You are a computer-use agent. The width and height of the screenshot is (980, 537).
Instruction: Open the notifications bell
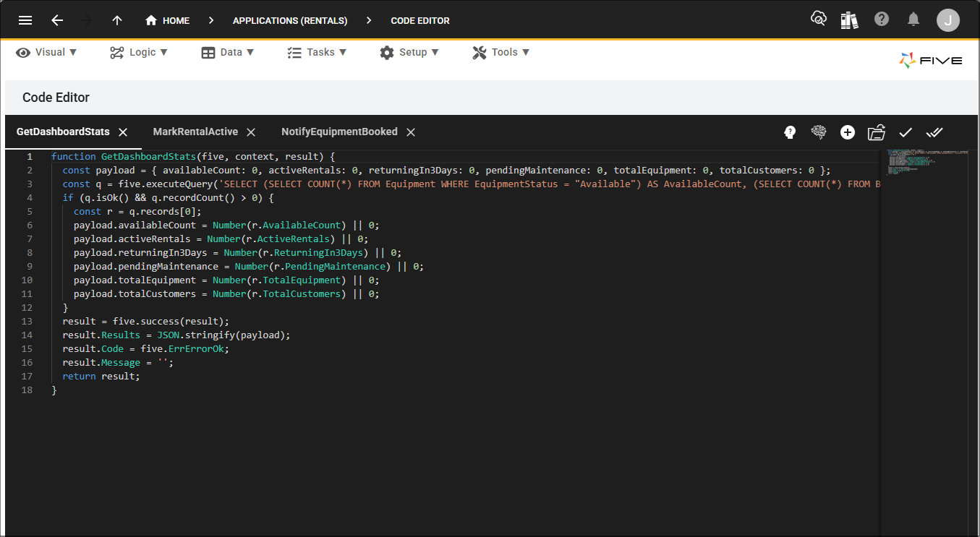[x=914, y=20]
